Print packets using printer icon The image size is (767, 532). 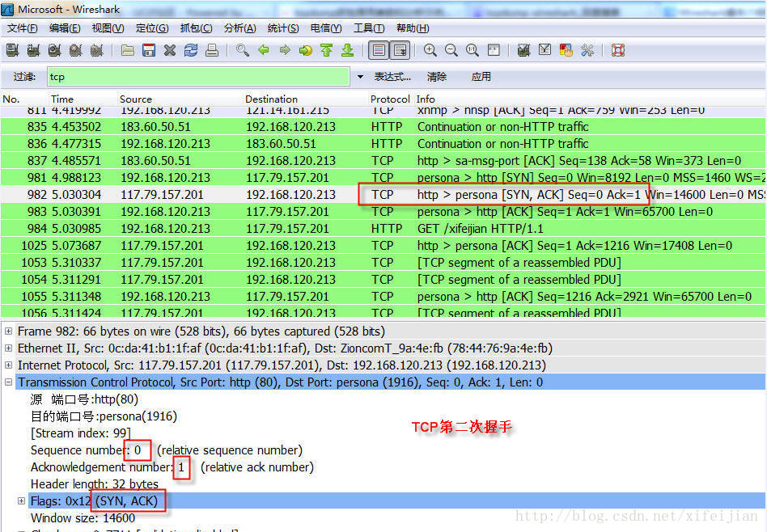(212, 50)
